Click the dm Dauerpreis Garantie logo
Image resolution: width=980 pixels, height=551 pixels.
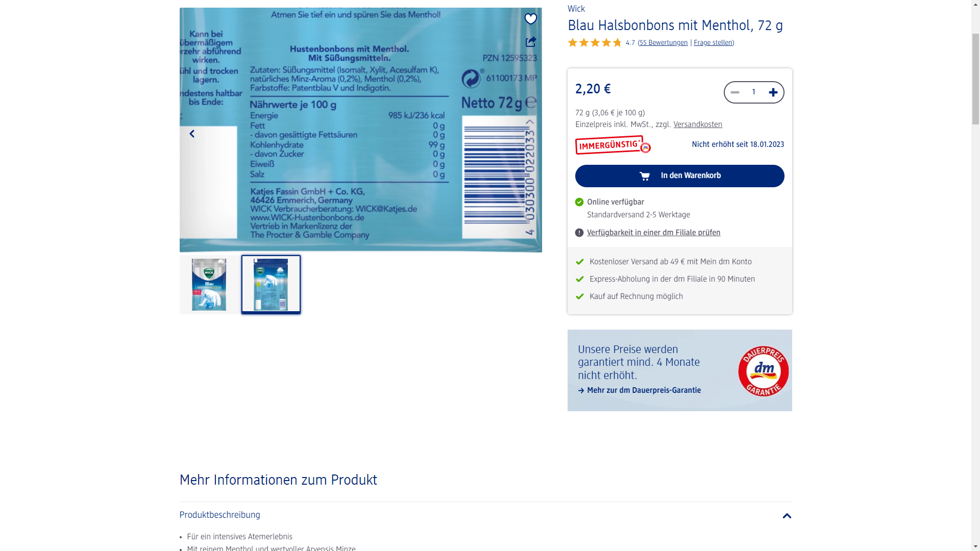(763, 371)
